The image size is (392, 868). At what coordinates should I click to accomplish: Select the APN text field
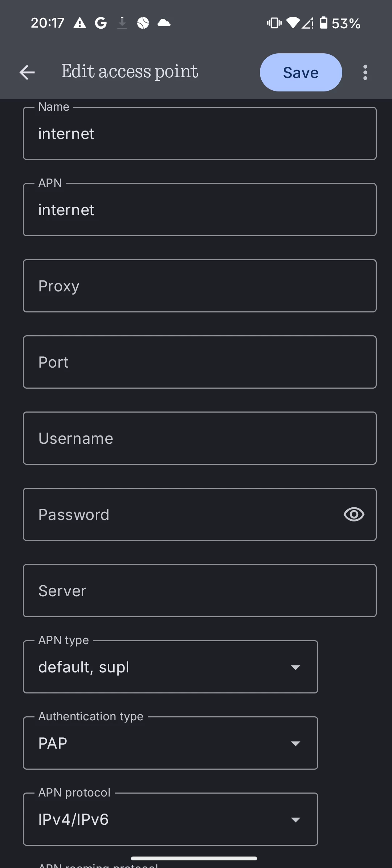200,210
